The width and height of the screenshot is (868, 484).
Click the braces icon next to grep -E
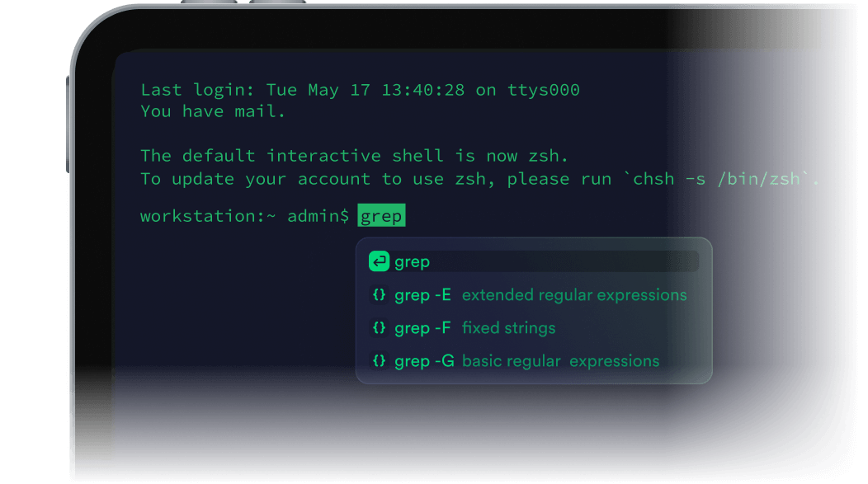(x=379, y=294)
